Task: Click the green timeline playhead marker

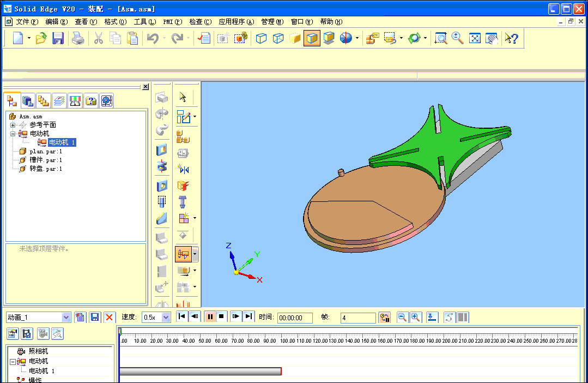Action: click(120, 331)
